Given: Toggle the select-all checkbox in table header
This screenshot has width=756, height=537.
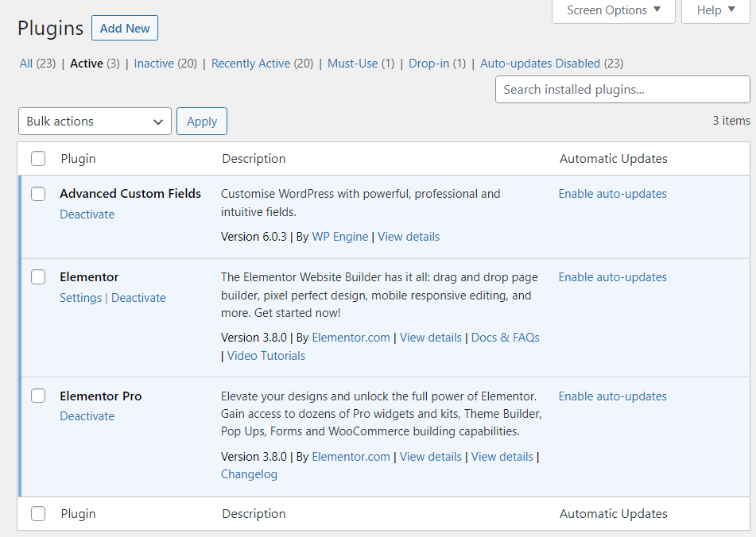Looking at the screenshot, I should point(38,159).
